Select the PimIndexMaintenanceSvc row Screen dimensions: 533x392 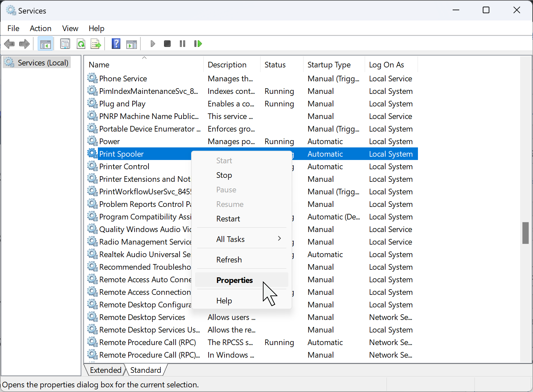pos(252,91)
